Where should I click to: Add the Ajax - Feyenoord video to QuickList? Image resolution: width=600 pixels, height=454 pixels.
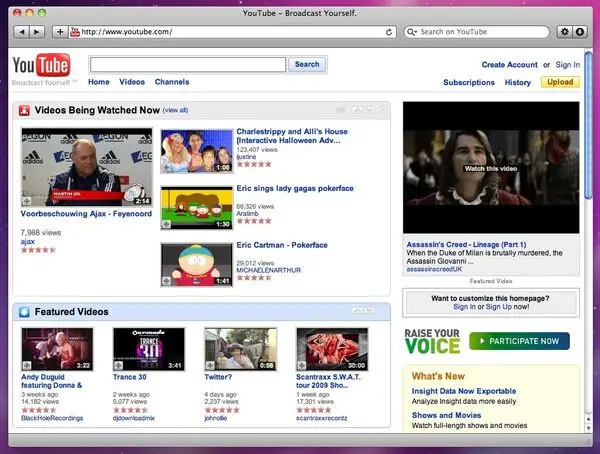tap(26, 201)
